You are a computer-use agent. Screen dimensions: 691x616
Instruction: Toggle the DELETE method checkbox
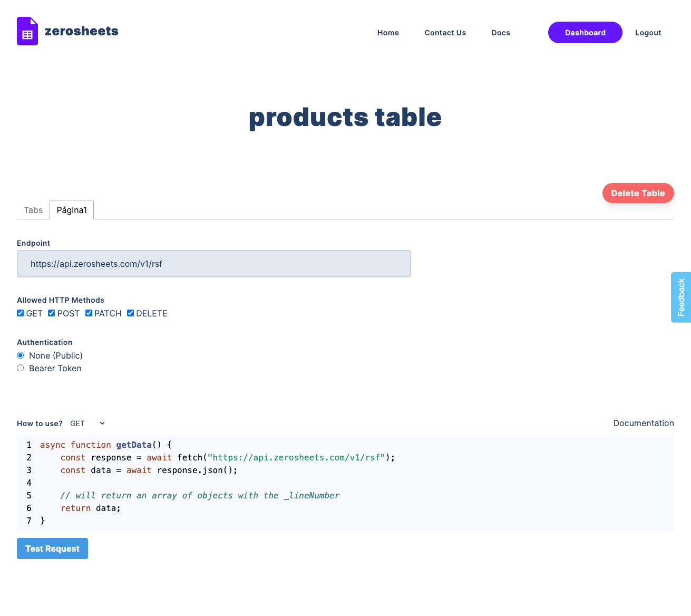(x=131, y=313)
